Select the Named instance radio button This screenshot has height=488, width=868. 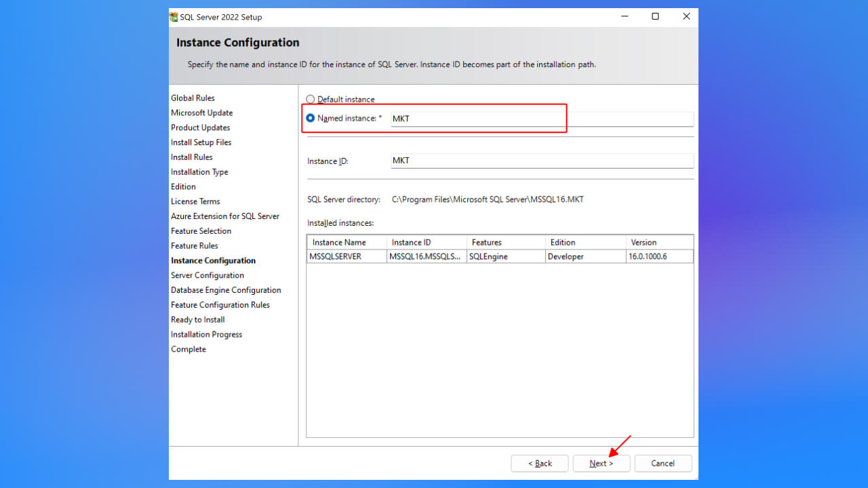311,118
